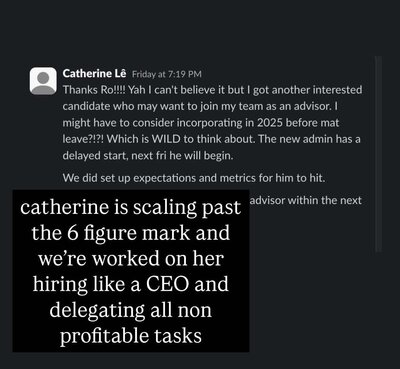Screen dimensions: 400x369
Task: Click the caption line 'catherine is scaling past'
Action: click(x=130, y=207)
